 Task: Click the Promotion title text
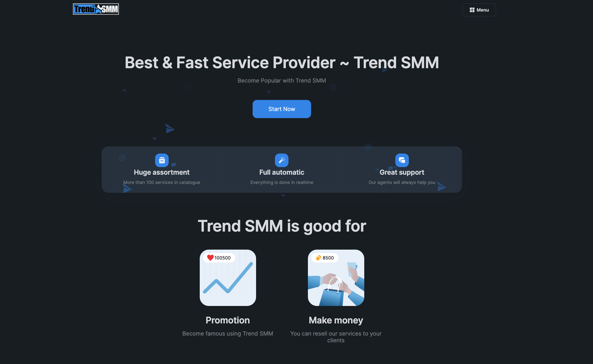point(228,320)
